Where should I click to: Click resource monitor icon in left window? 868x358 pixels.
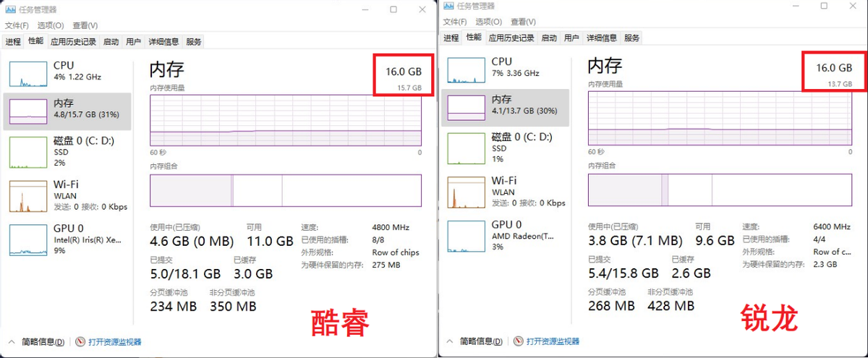80,342
